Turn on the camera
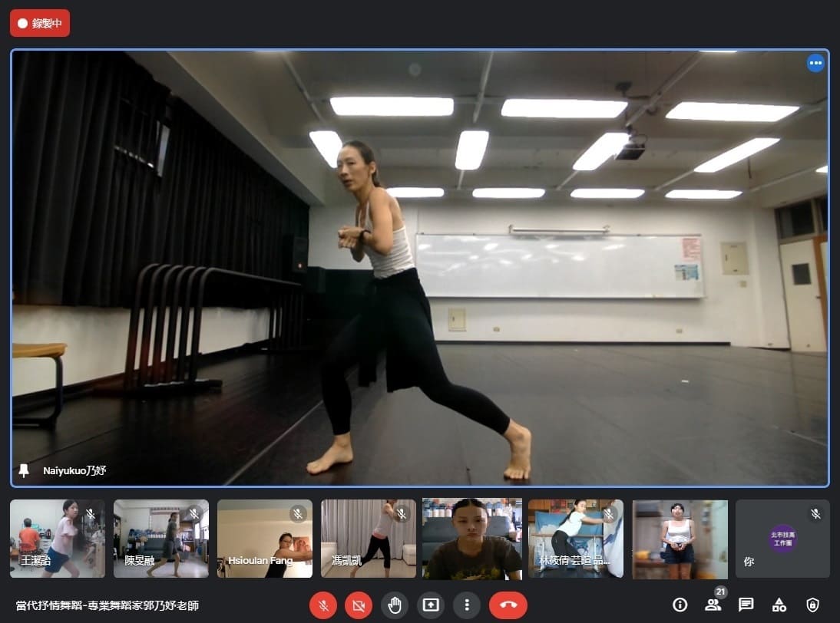The width and height of the screenshot is (840, 623). pos(358,605)
